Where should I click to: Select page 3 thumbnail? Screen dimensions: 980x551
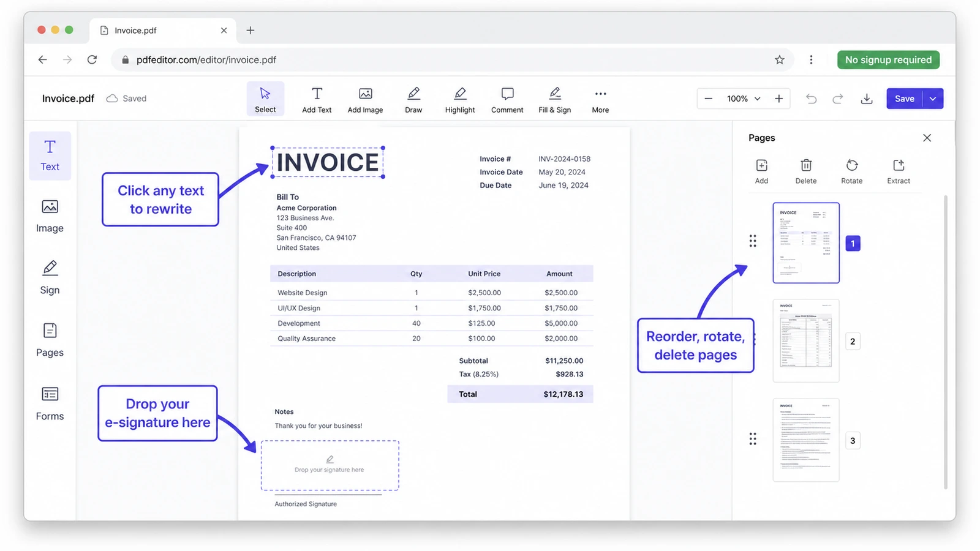806,440
